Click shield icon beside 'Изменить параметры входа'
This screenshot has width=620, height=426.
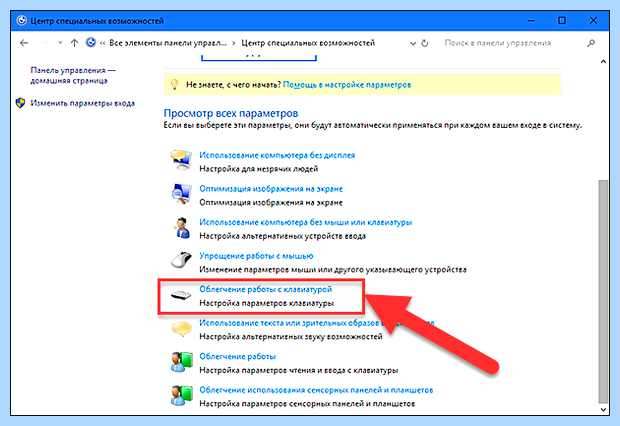pyautogui.click(x=21, y=103)
